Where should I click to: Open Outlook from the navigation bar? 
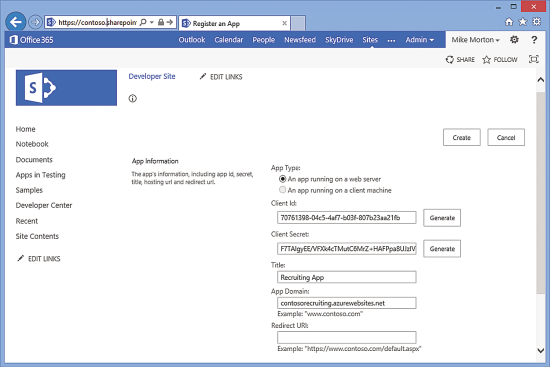point(192,40)
